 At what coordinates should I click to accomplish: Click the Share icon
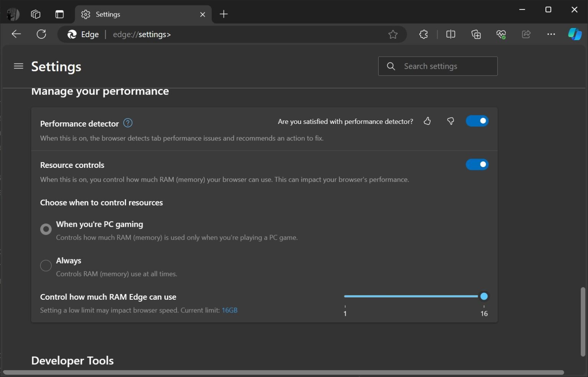[526, 34]
